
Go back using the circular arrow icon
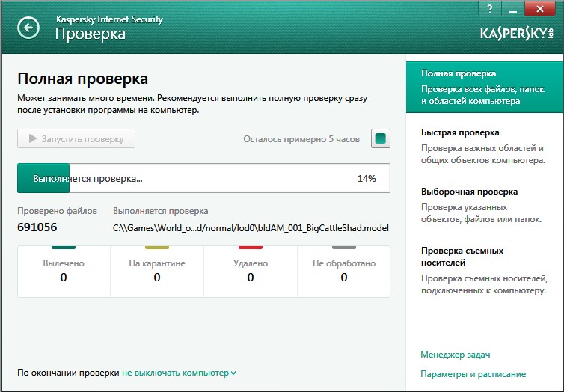28,28
